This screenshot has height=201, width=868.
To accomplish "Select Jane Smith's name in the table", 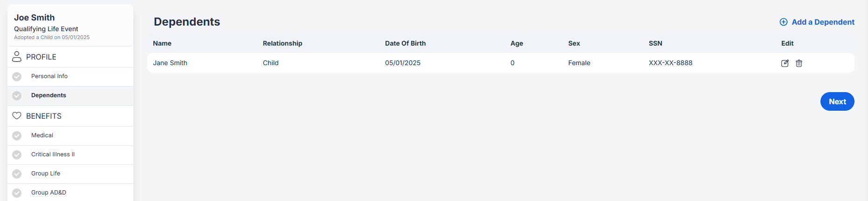I will pyautogui.click(x=170, y=63).
